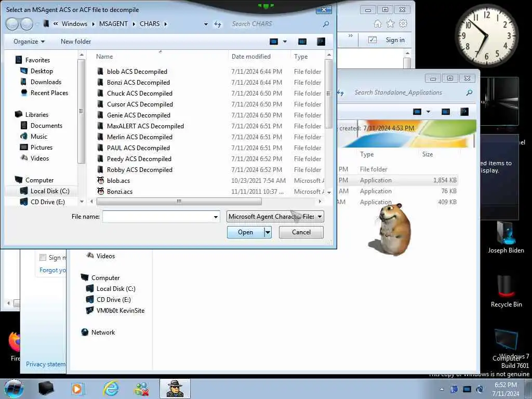The height and width of the screenshot is (399, 532).
Task: Open the Forgot your password link
Action: click(x=52, y=270)
